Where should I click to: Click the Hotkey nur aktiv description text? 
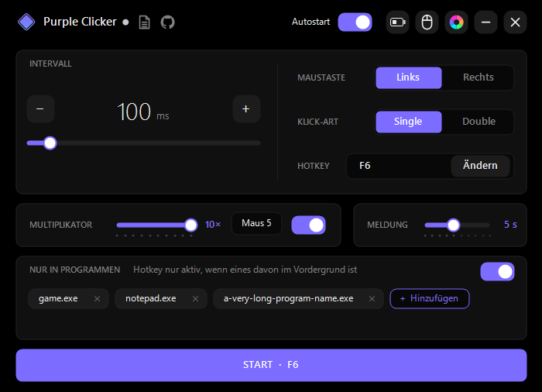pyautogui.click(x=245, y=270)
